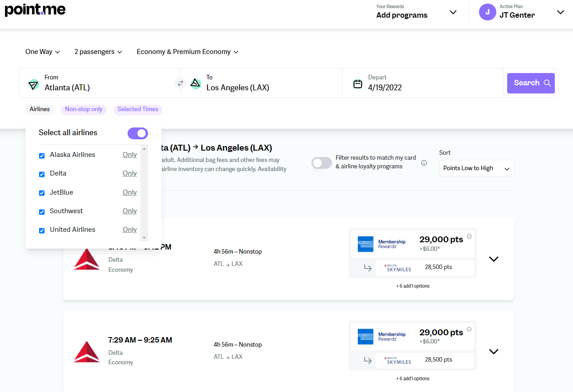Enable filter to match my card programs
This screenshot has width=573, height=392.
321,163
